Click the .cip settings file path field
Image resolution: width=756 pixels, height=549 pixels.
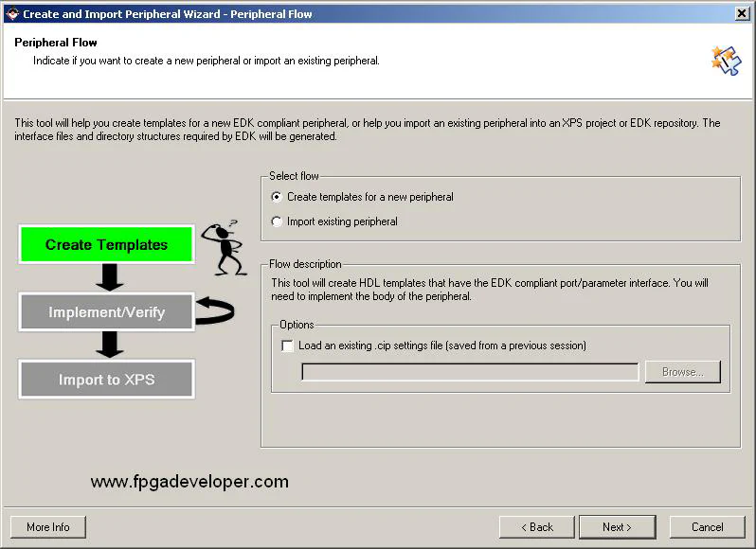[x=470, y=372]
